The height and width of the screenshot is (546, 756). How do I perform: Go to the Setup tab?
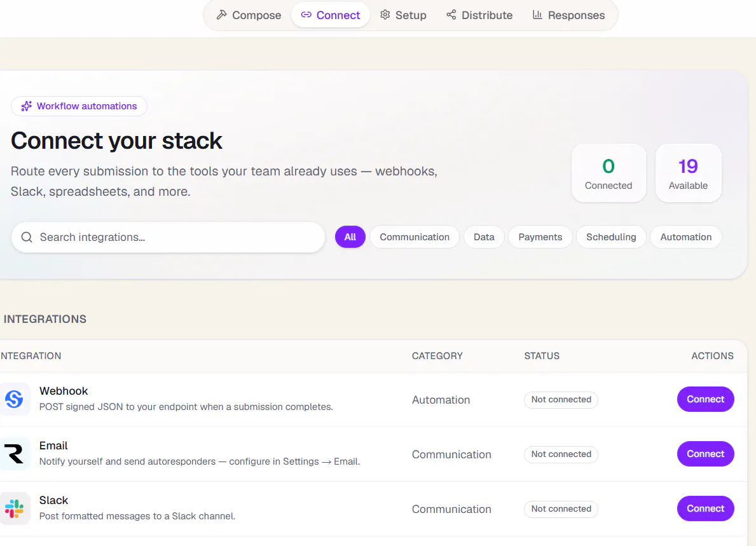pyautogui.click(x=404, y=15)
